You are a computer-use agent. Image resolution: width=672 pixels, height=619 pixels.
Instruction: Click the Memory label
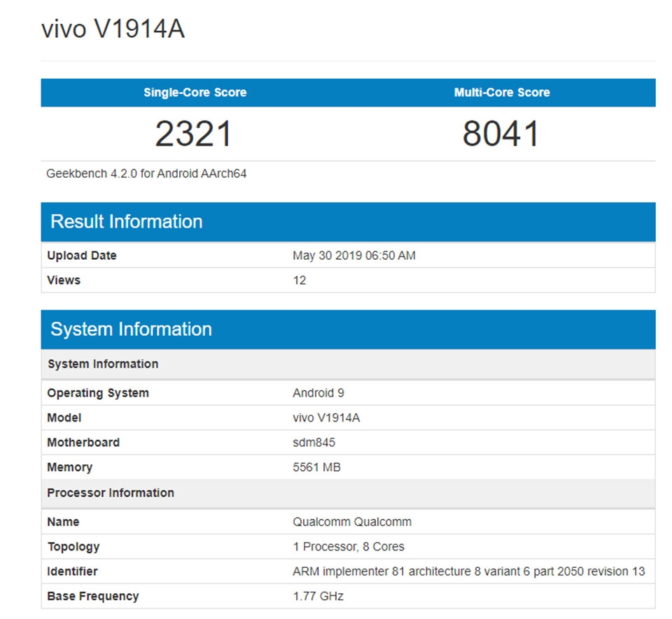click(70, 467)
